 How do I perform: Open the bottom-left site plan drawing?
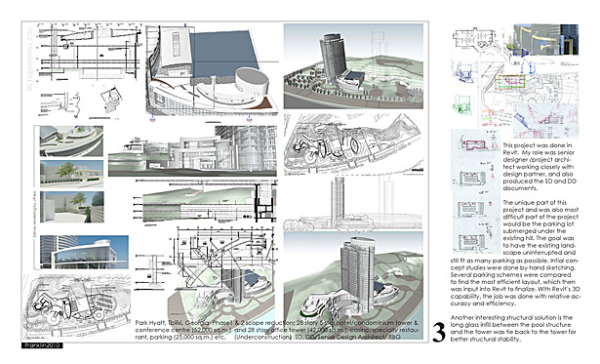[76, 305]
